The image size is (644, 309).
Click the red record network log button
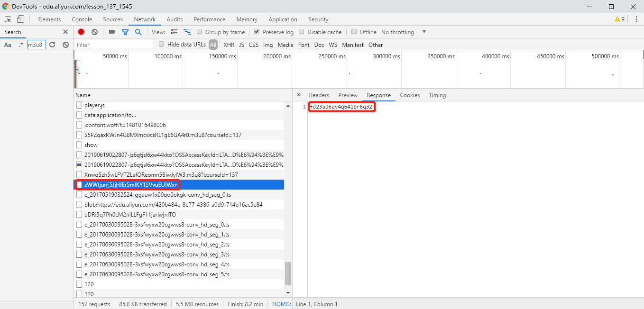(81, 32)
